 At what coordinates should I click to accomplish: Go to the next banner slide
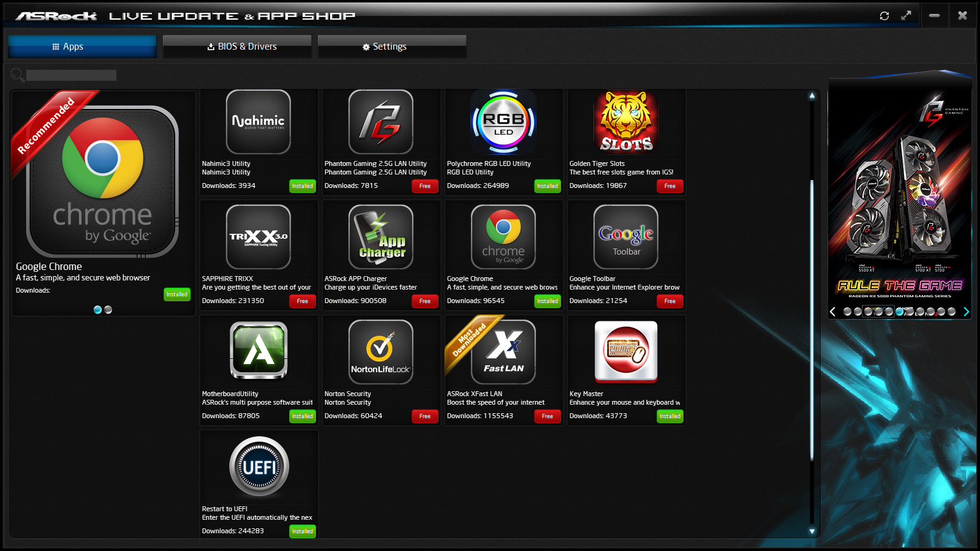[x=966, y=312]
